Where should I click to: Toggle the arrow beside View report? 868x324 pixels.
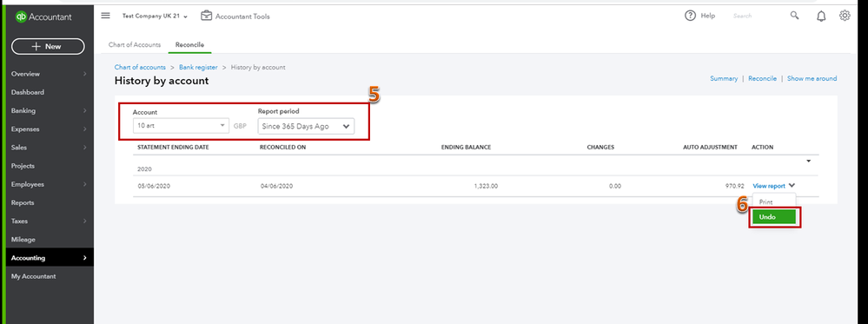click(792, 186)
